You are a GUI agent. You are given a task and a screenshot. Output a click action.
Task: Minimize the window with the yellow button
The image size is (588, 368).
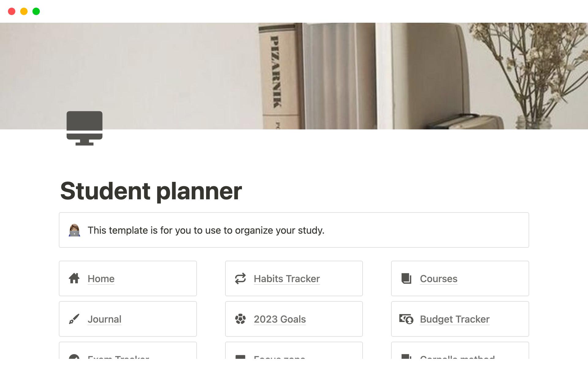coord(24,11)
